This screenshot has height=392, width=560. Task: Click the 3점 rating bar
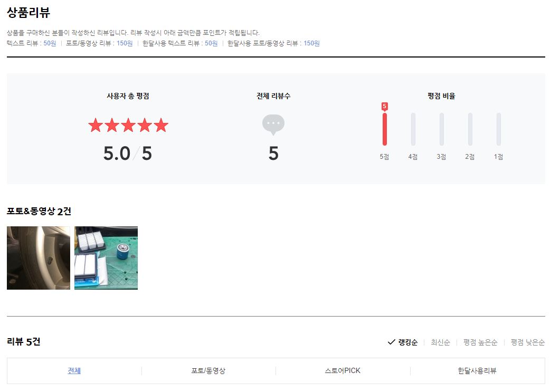442,129
